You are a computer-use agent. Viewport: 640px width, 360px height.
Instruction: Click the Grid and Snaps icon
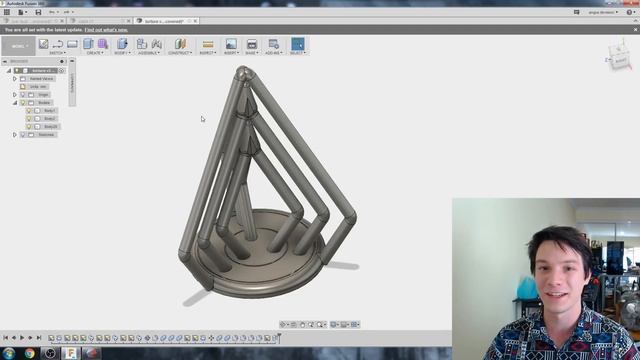344,324
